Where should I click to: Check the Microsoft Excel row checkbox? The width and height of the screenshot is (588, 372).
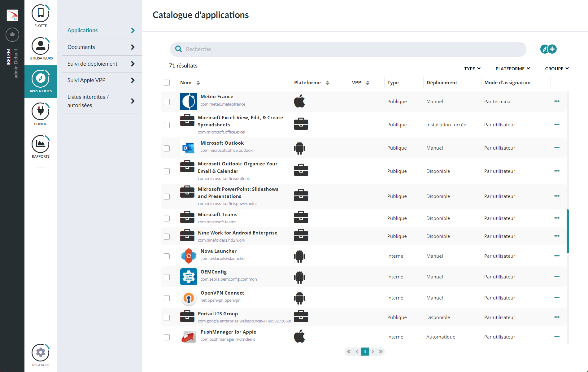tap(167, 125)
